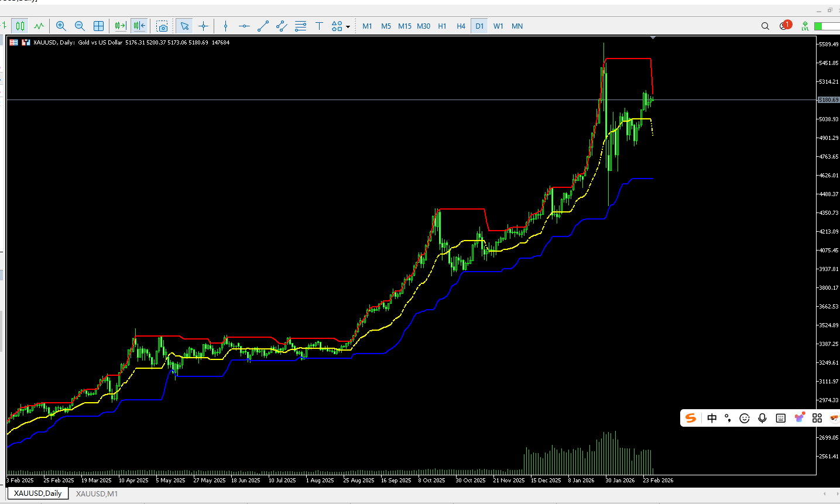Image resolution: width=840 pixels, height=504 pixels.
Task: Open the shapes and objects dropdown arrow
Action: pos(348,26)
